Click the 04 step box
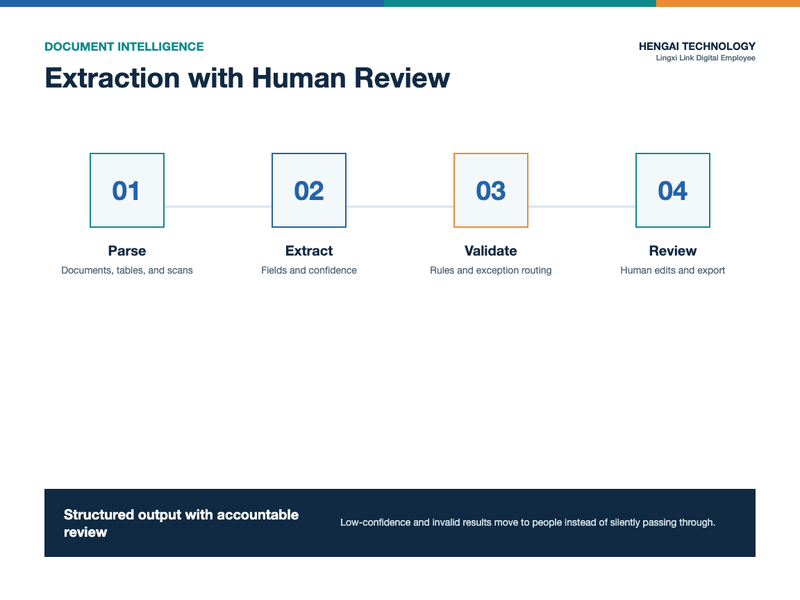 672,190
